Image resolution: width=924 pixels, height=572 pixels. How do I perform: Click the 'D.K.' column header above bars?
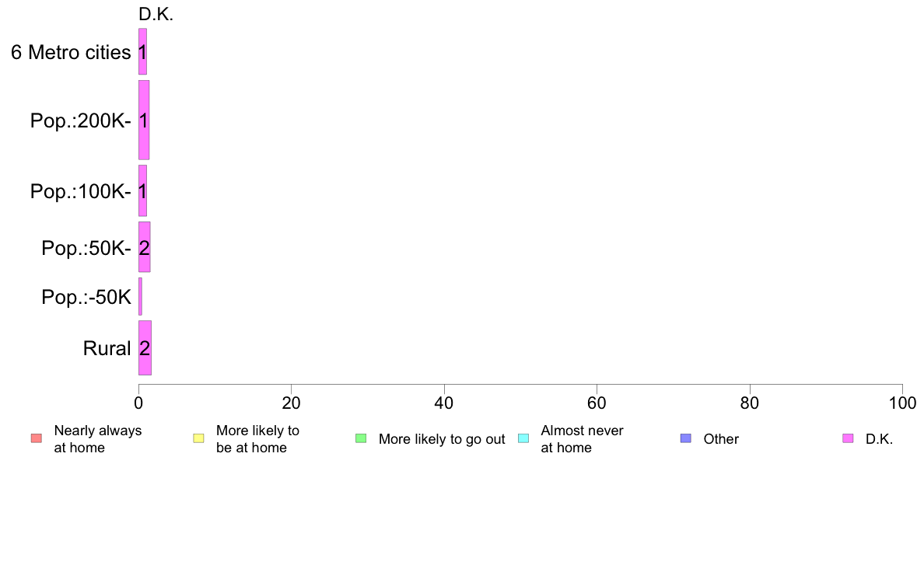click(156, 15)
